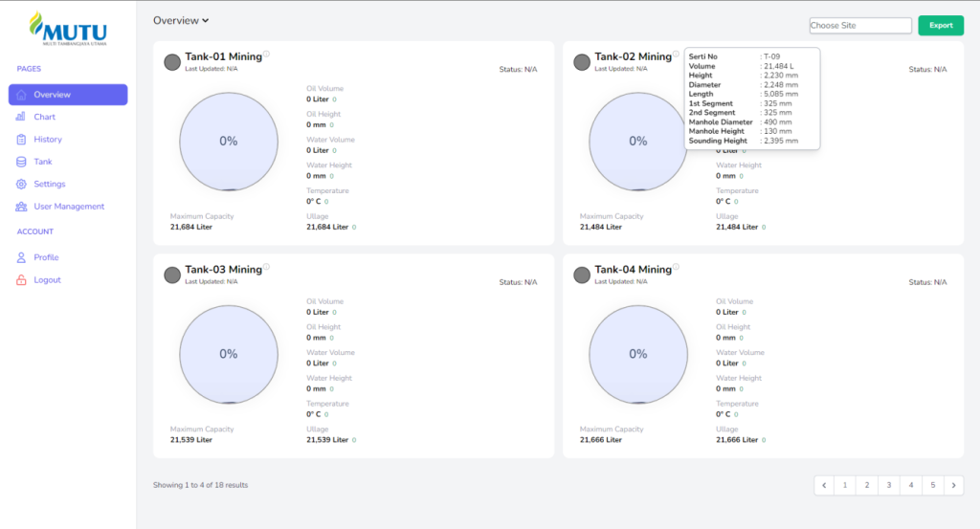The width and height of the screenshot is (980, 529).
Task: Click info icon beside Tank-03 Mining
Action: coord(266,267)
